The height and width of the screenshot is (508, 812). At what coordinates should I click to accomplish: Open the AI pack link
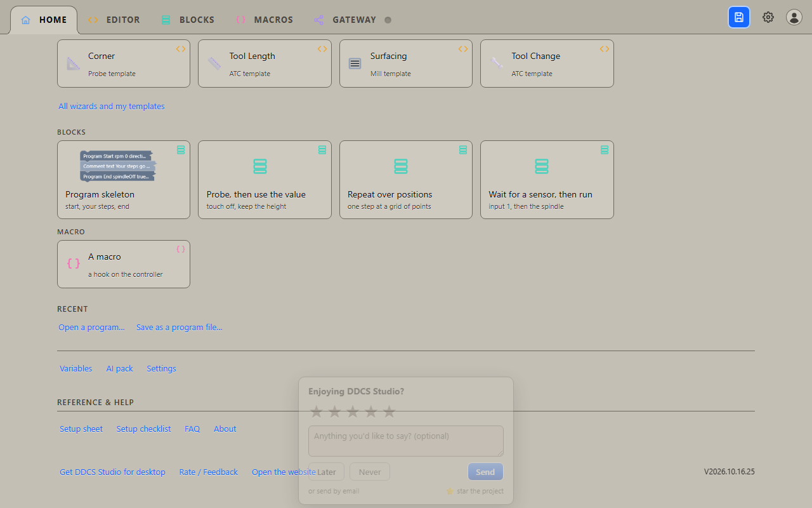120,368
